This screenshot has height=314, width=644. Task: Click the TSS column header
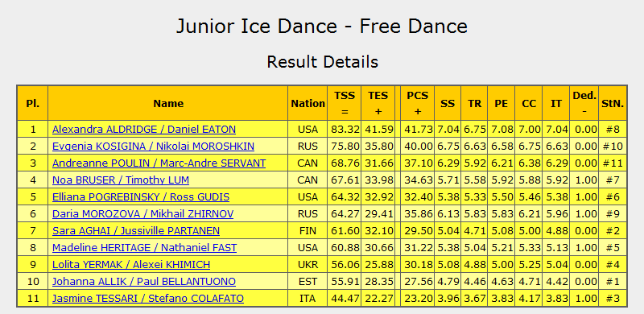pyautogui.click(x=345, y=103)
